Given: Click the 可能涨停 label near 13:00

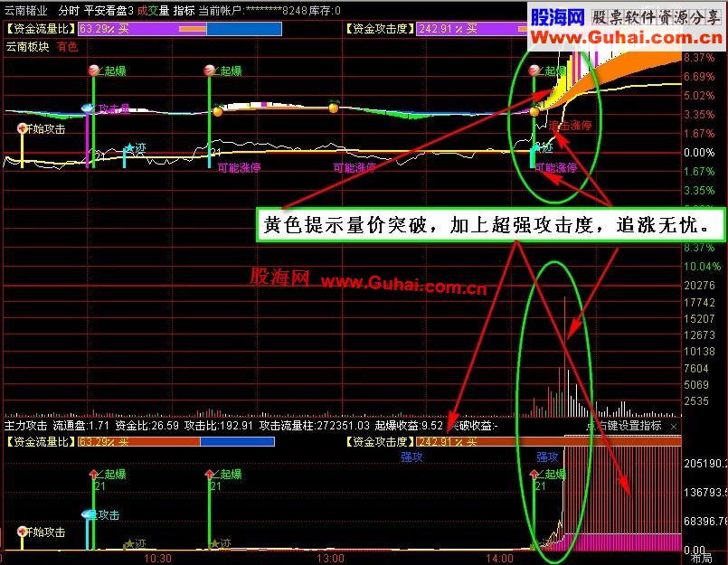Looking at the screenshot, I should [x=355, y=167].
